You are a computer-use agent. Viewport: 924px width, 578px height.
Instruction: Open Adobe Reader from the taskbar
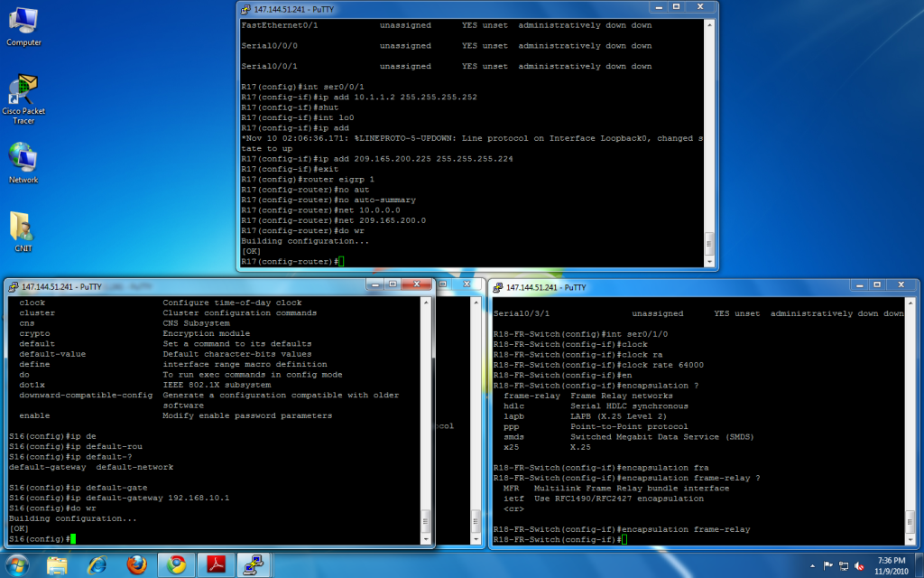pyautogui.click(x=216, y=565)
